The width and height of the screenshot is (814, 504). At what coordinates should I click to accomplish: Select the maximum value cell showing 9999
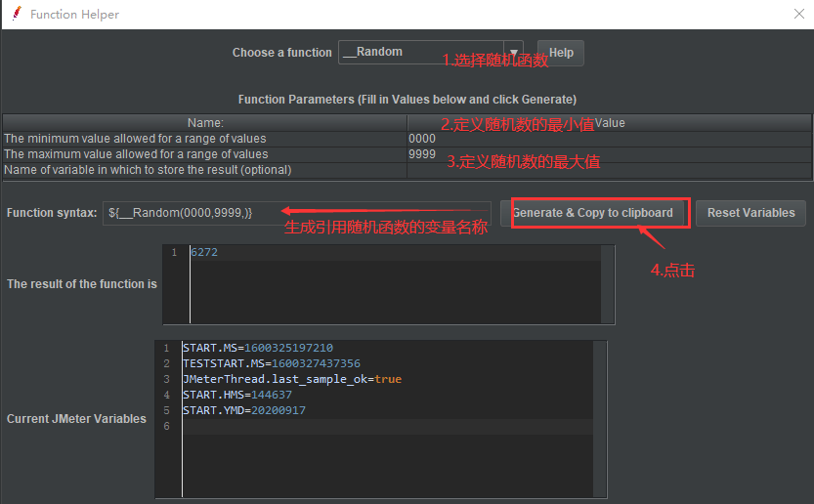coord(608,154)
